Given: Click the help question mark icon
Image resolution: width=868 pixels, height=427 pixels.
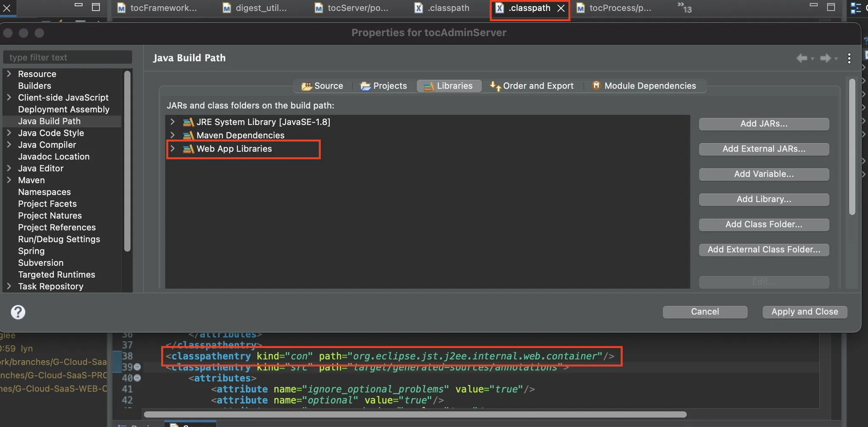Looking at the screenshot, I should [18, 312].
